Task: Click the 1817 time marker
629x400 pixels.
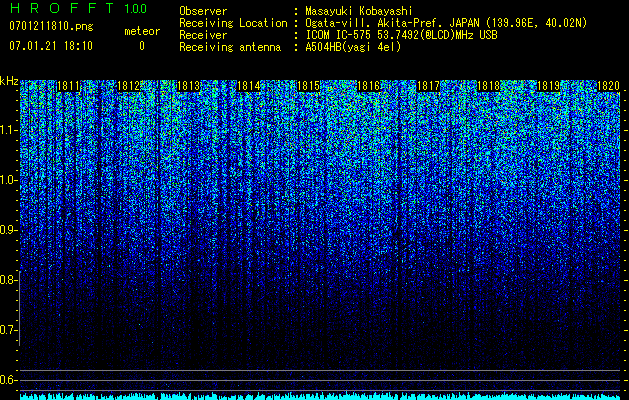Action: coord(428,86)
